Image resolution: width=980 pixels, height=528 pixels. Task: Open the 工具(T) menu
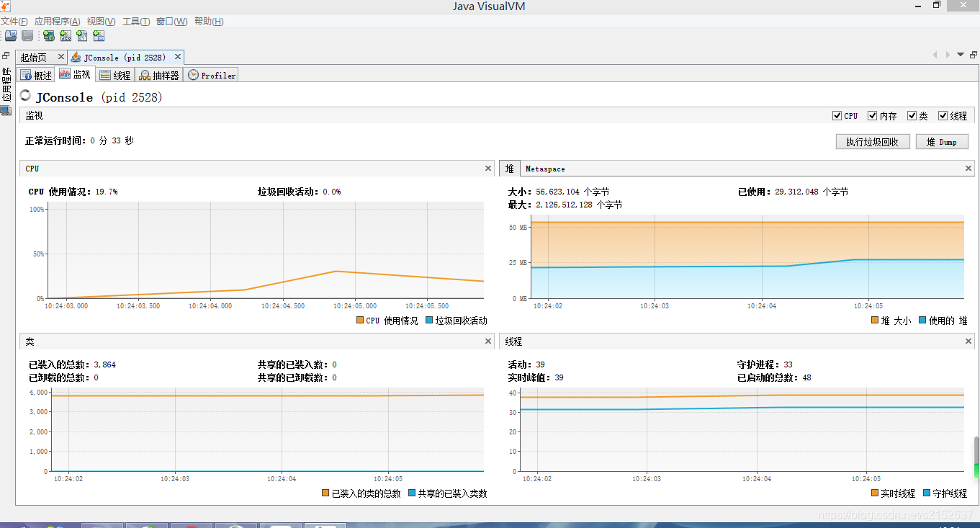pos(136,22)
